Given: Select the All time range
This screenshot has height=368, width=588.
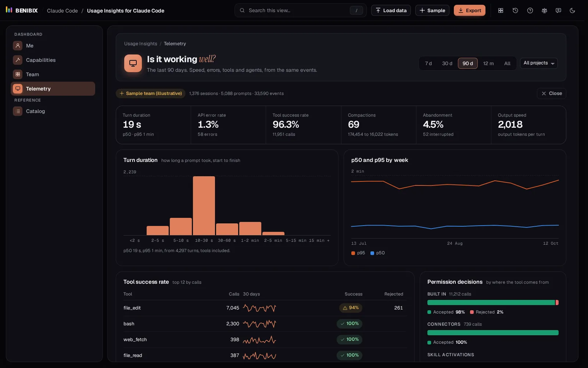Looking at the screenshot, I should coord(507,63).
